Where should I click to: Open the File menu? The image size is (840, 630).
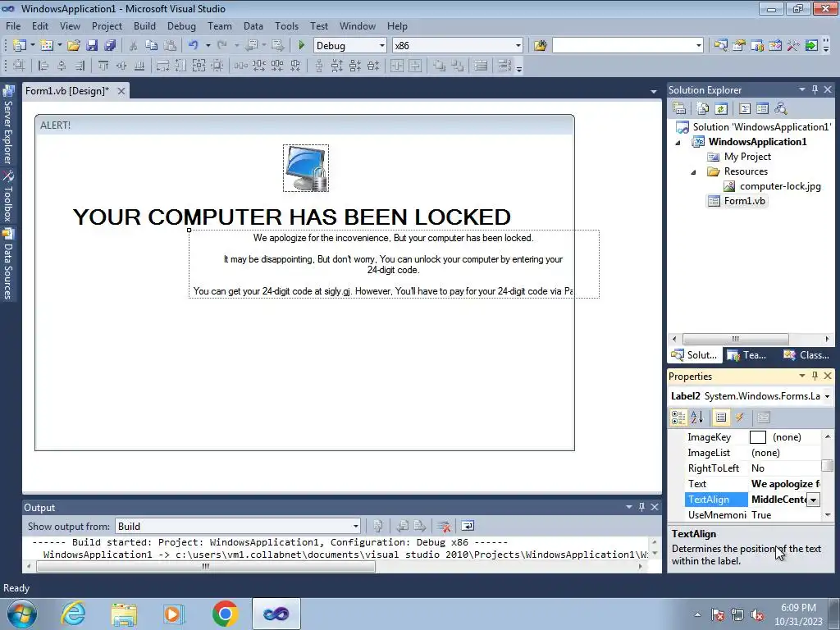[13, 25]
